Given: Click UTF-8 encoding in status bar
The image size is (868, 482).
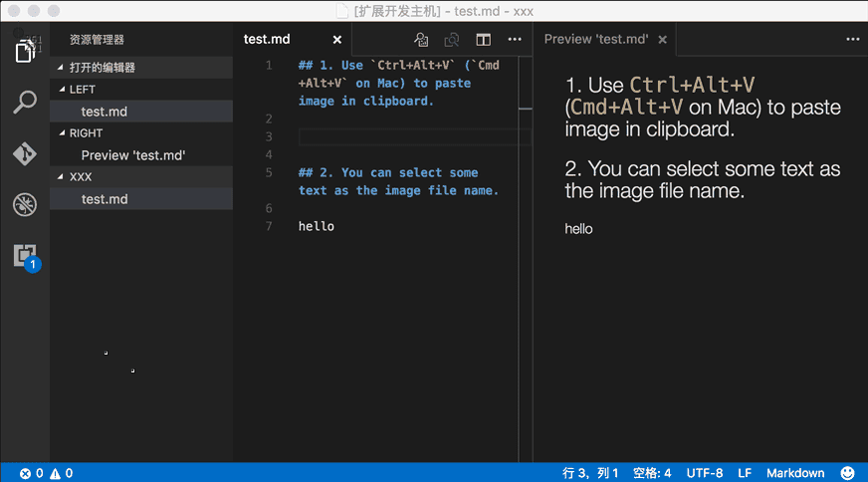Looking at the screenshot, I should coord(704,473).
